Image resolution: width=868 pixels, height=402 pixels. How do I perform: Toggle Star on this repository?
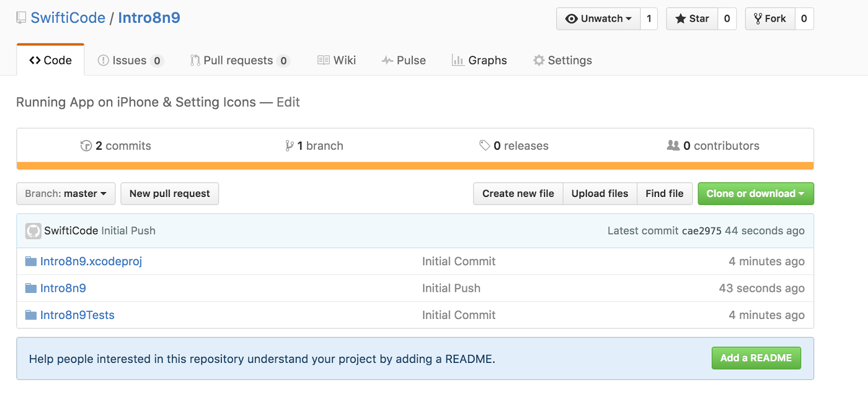(x=692, y=19)
